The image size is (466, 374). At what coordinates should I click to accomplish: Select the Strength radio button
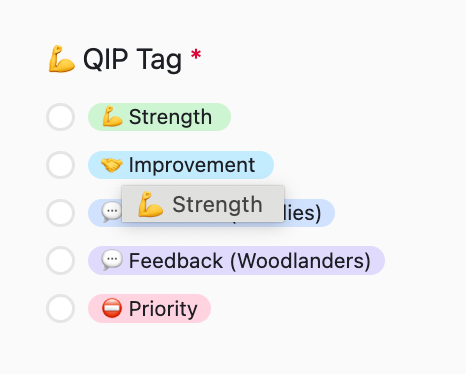click(60, 117)
